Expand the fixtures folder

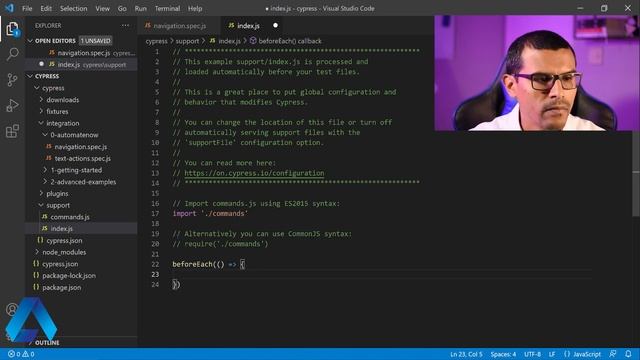coord(41,111)
